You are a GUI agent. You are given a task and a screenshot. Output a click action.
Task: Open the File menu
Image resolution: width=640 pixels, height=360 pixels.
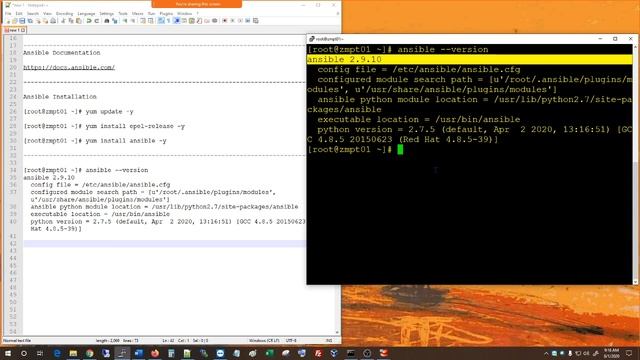pos(8,13)
